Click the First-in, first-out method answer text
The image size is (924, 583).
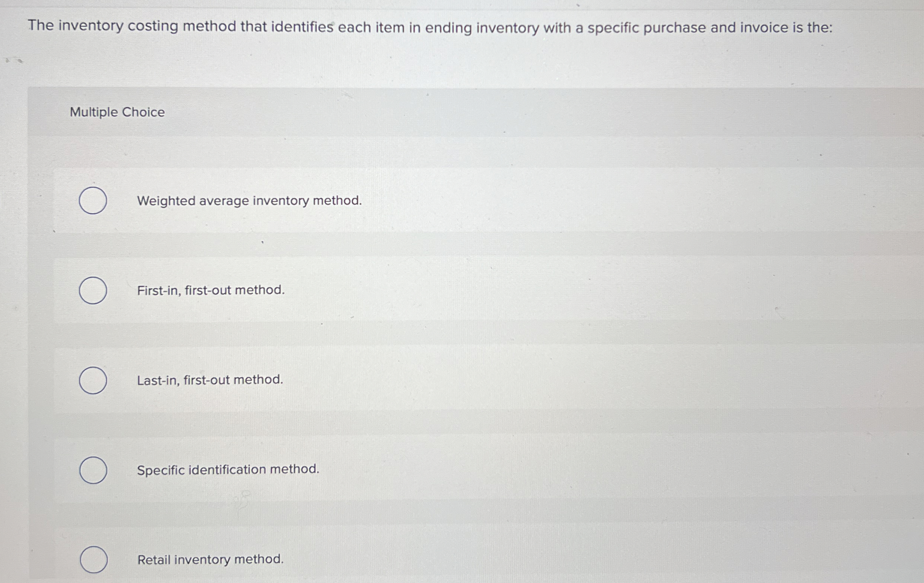click(x=210, y=291)
